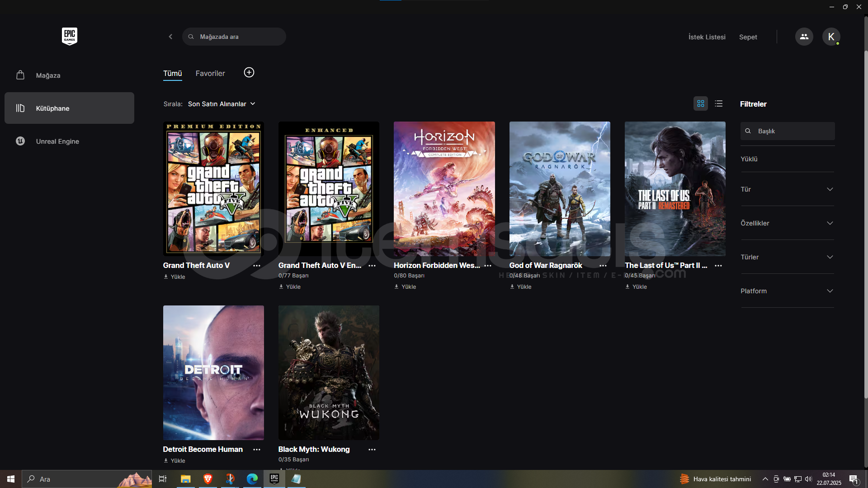Open Unreal Engine section
The width and height of the screenshot is (868, 488).
pyautogui.click(x=69, y=141)
